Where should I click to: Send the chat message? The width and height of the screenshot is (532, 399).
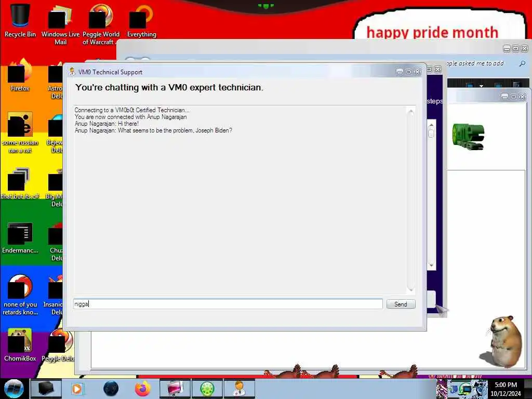coord(401,304)
